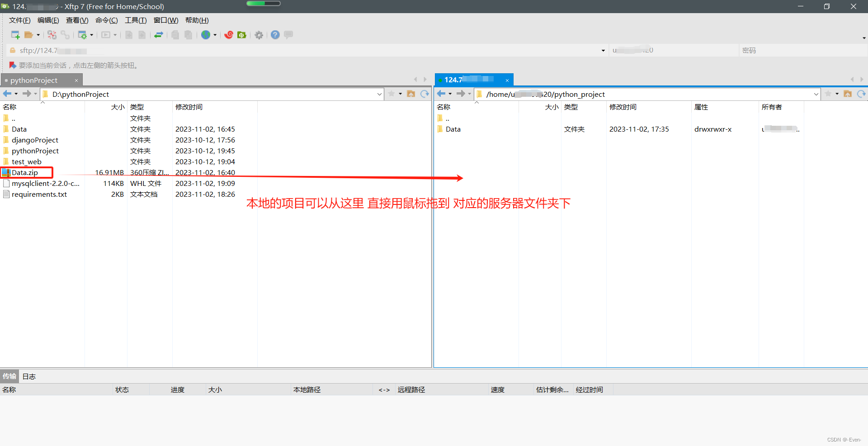Image resolution: width=868 pixels, height=446 pixels.
Task: Switch to the 传输 bottom tab
Action: click(x=9, y=376)
